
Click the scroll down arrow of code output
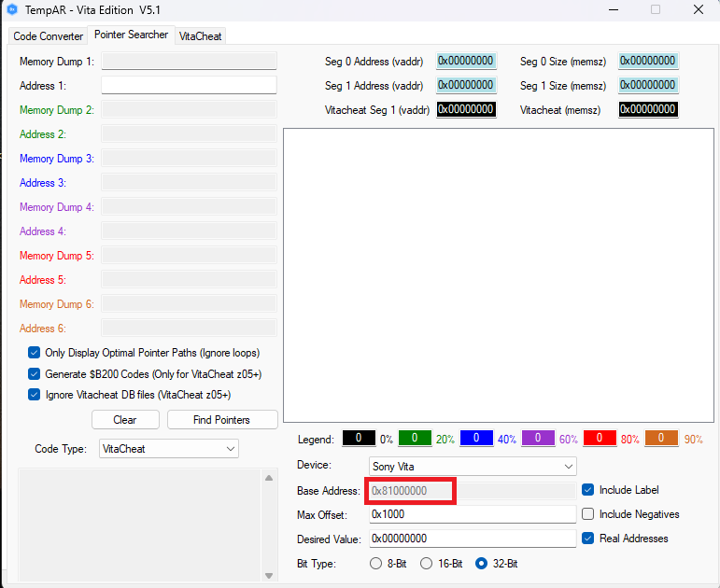[x=269, y=576]
